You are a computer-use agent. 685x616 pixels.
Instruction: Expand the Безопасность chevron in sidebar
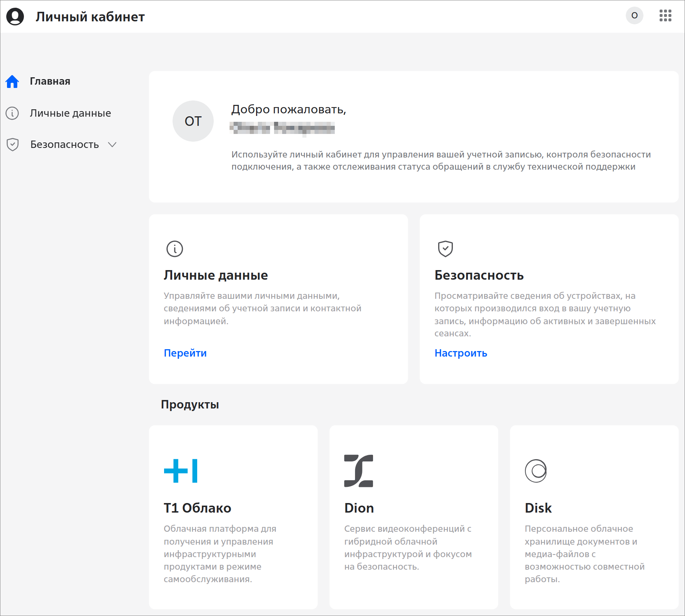[112, 145]
